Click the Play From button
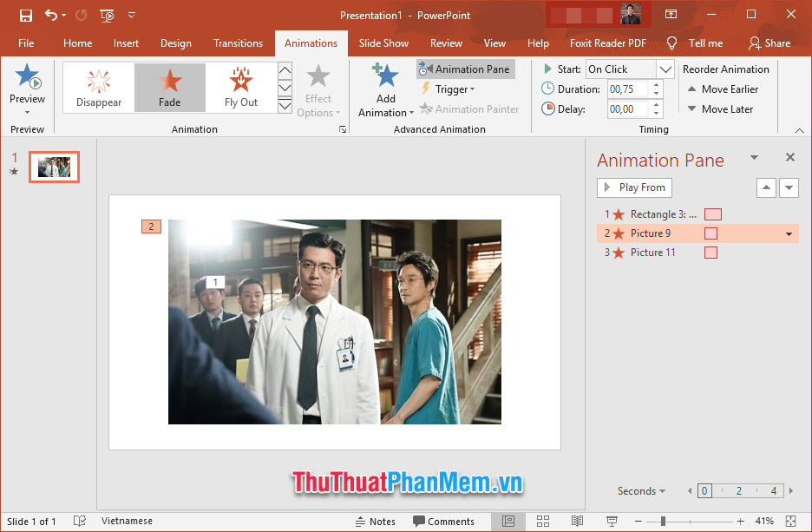The width and height of the screenshot is (812, 532). point(634,187)
